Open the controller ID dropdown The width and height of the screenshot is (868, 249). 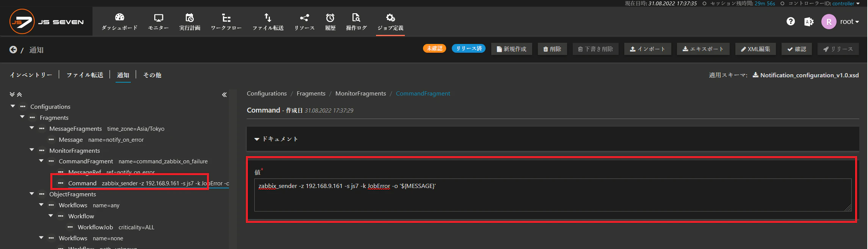846,3
